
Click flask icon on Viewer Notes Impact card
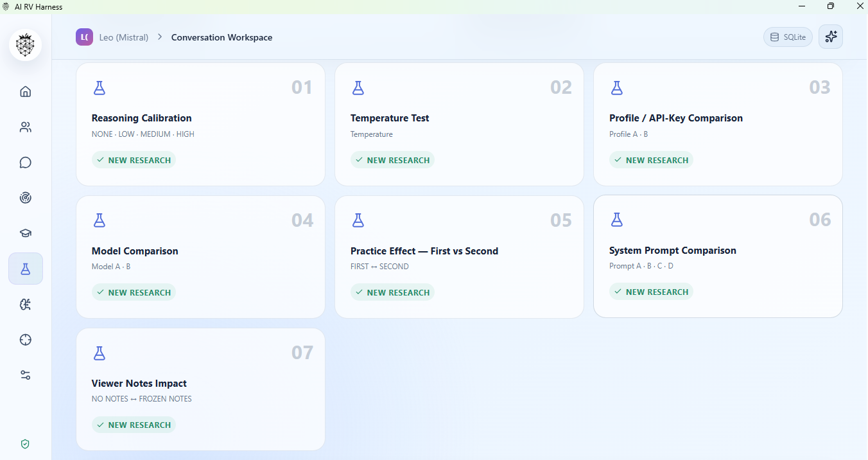tap(99, 353)
